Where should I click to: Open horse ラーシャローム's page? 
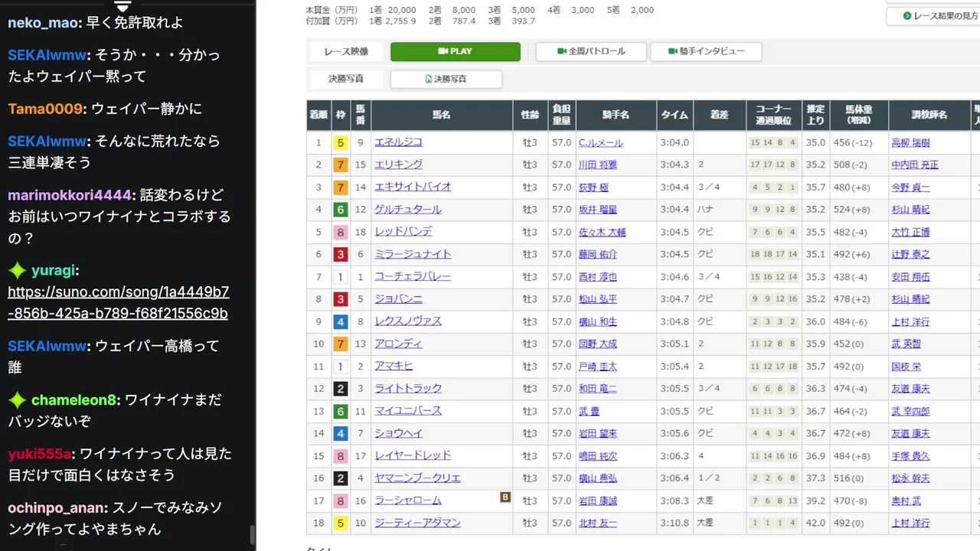(407, 500)
